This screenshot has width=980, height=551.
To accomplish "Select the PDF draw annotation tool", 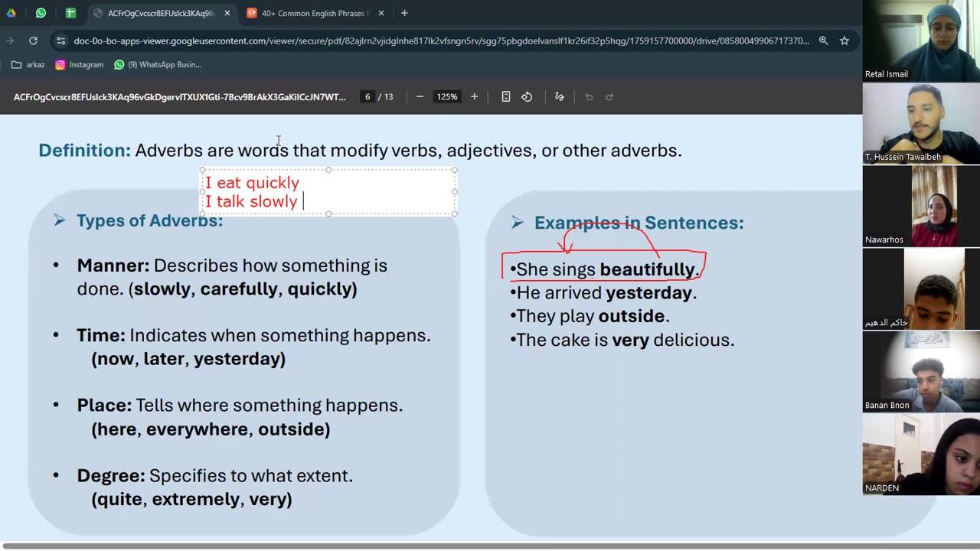I will coord(560,97).
